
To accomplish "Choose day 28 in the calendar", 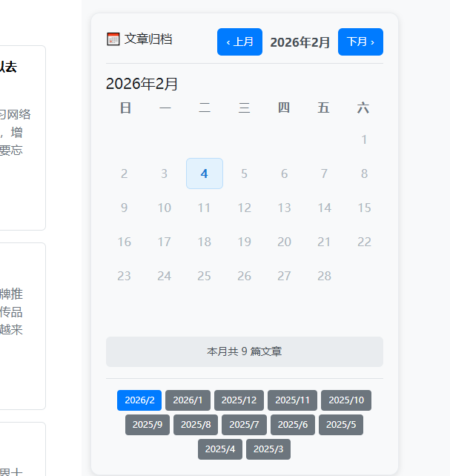I will [x=324, y=276].
